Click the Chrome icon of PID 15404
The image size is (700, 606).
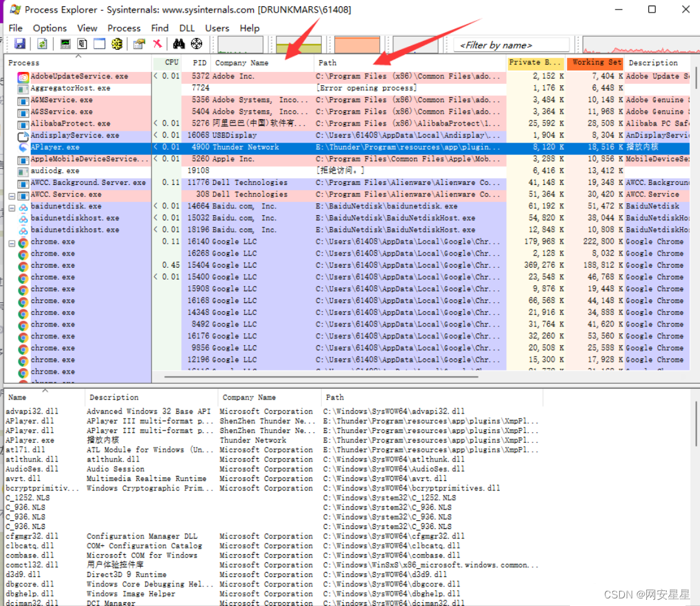[x=23, y=266]
